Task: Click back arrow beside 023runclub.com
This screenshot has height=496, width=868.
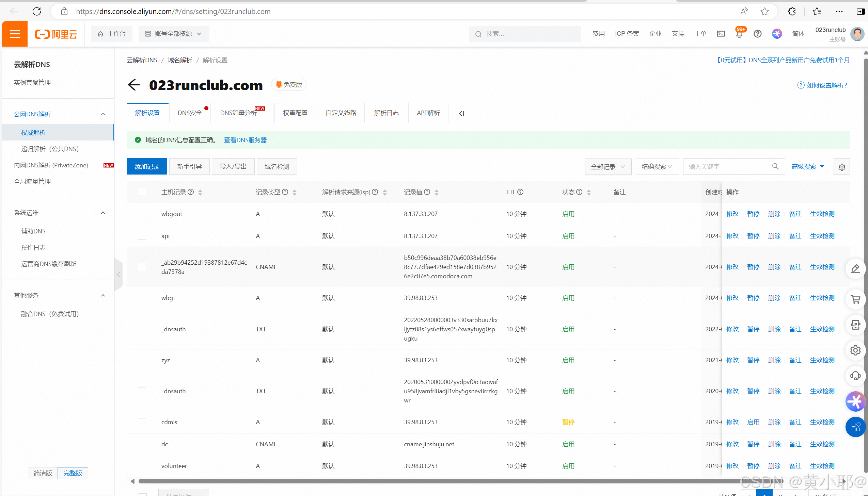Action: tap(133, 85)
